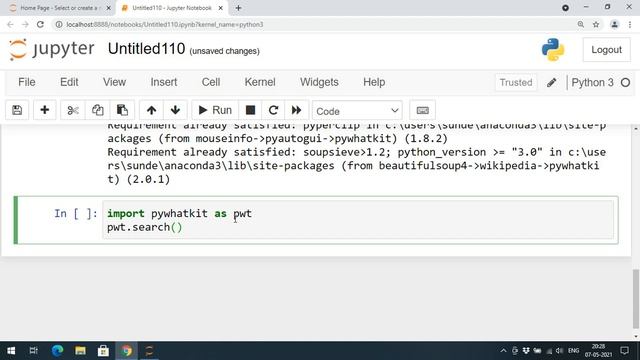Show hidden system tray icons chevron

pyautogui.click(x=503, y=351)
